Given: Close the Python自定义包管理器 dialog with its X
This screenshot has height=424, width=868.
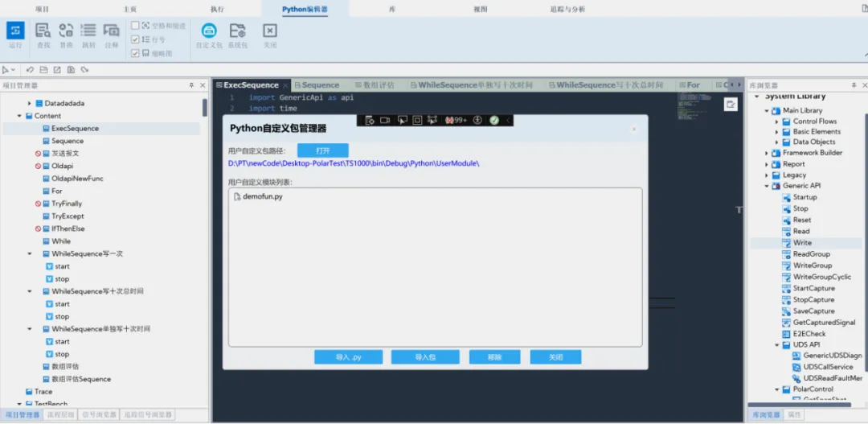Looking at the screenshot, I should pos(634,130).
